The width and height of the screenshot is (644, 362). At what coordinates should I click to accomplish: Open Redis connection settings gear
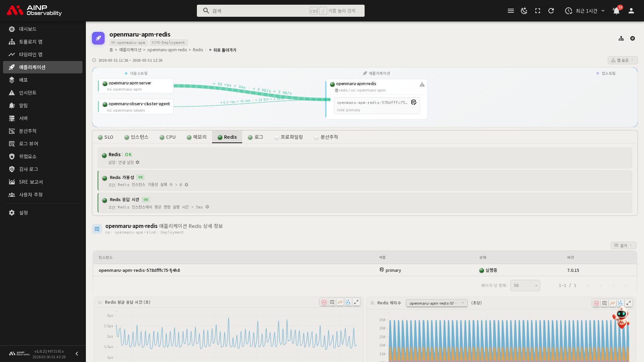[138, 162]
